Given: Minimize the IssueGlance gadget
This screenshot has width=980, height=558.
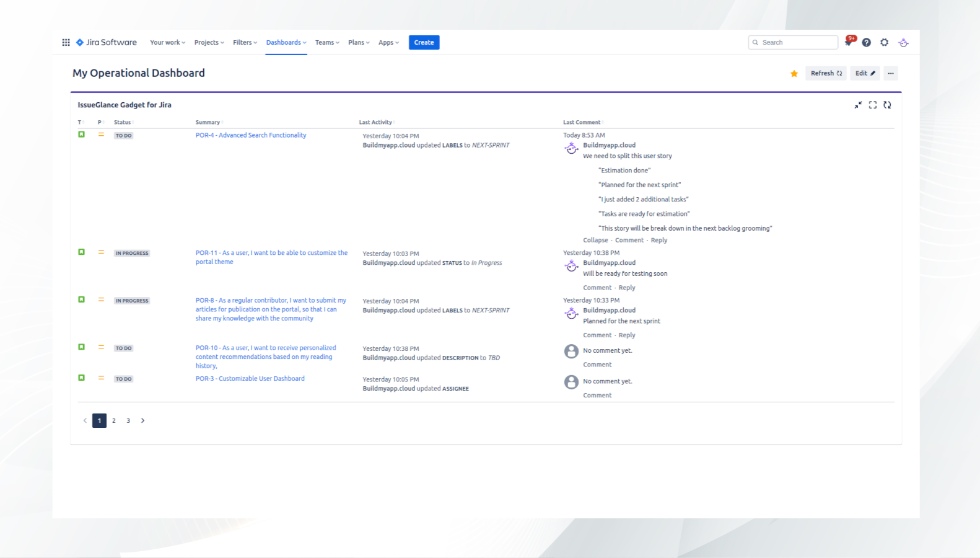Looking at the screenshot, I should tap(858, 105).
